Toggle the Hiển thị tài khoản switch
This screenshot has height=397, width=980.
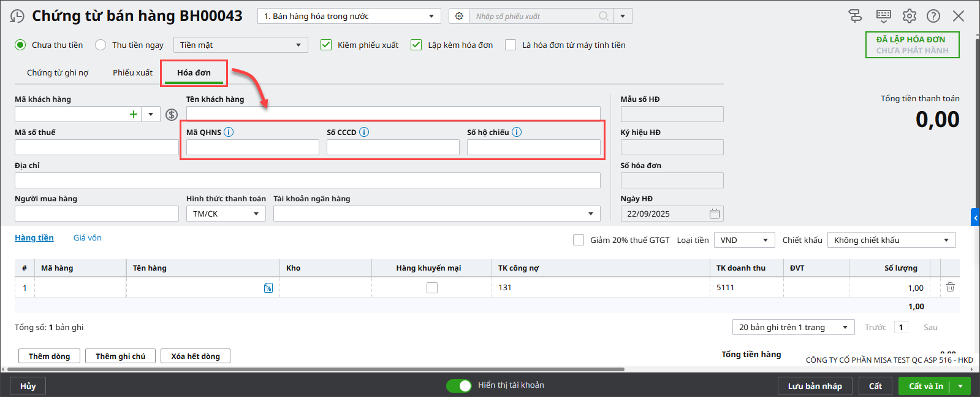[458, 385]
